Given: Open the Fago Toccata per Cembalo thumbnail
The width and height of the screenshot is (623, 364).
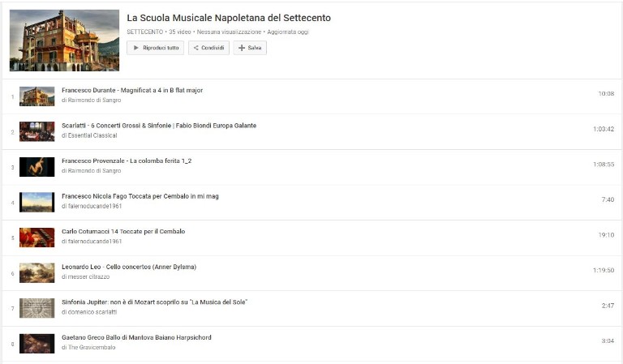Looking at the screenshot, I should pyautogui.click(x=37, y=203).
